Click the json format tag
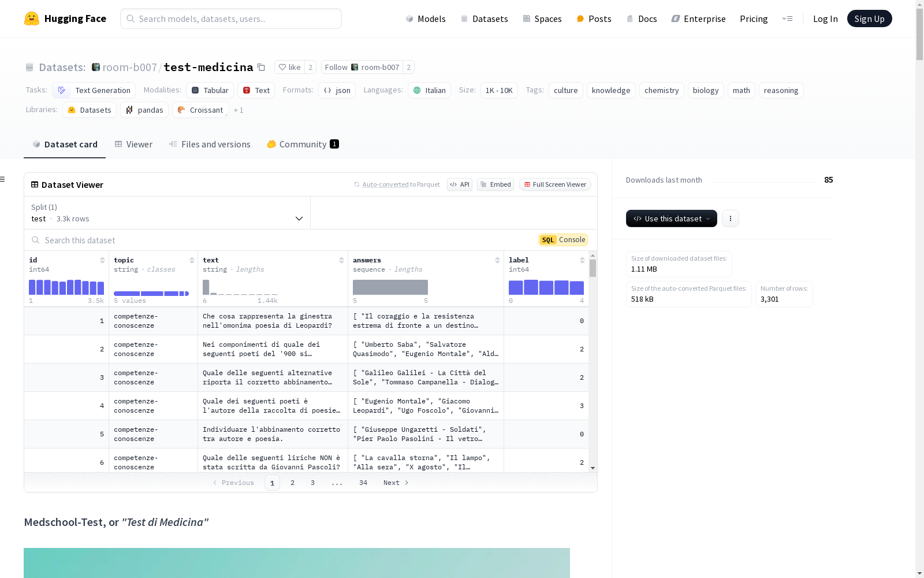Image resolution: width=924 pixels, height=578 pixels. tap(337, 90)
